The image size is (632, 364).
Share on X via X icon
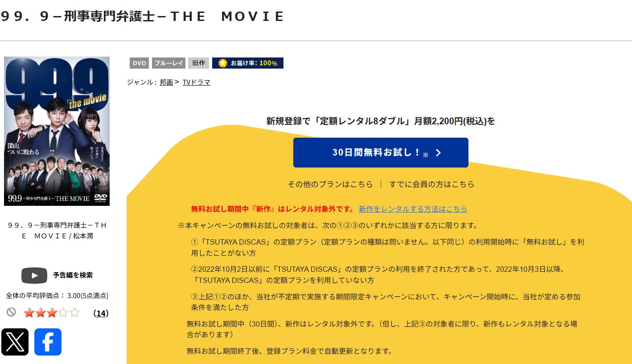coord(15,342)
